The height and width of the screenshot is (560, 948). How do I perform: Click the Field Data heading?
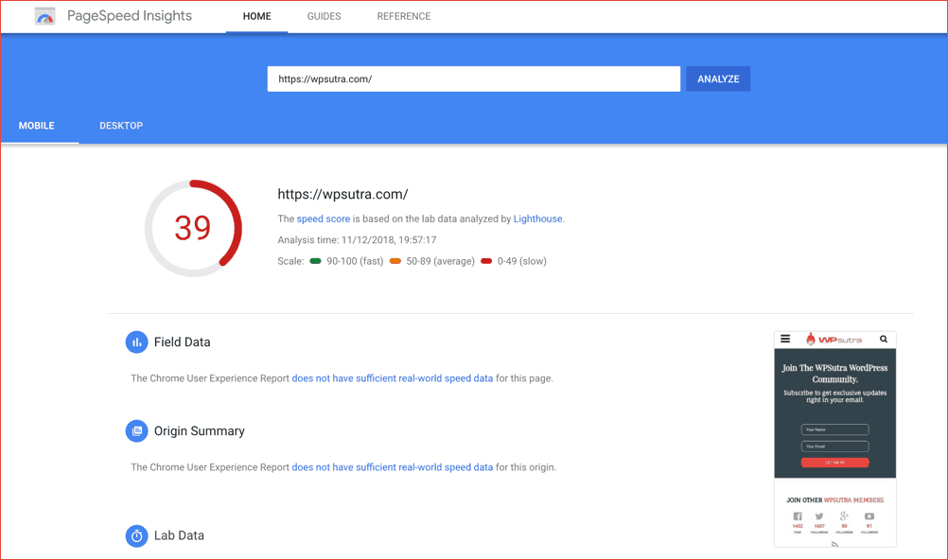pyautogui.click(x=182, y=341)
